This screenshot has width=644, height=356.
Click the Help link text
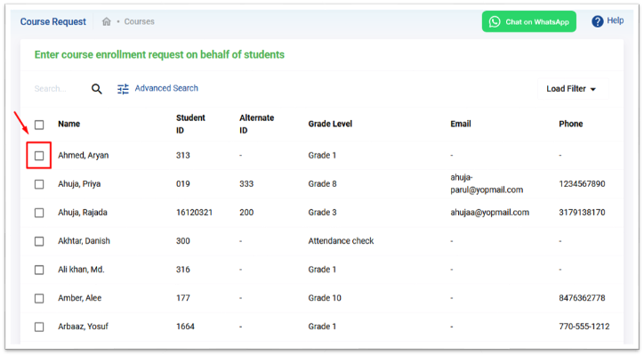(616, 20)
